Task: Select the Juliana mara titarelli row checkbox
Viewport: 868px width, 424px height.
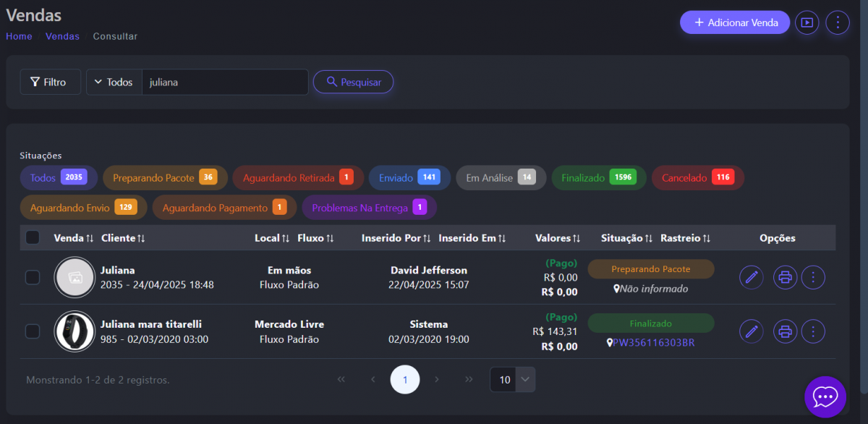Action: pyautogui.click(x=33, y=331)
